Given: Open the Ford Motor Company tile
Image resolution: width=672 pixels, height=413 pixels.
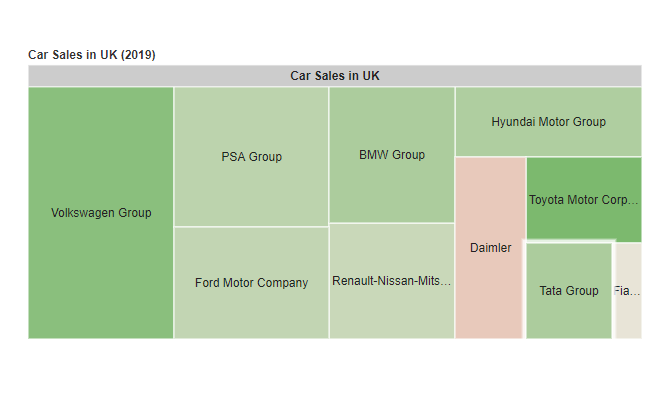Looking at the screenshot, I should [251, 283].
